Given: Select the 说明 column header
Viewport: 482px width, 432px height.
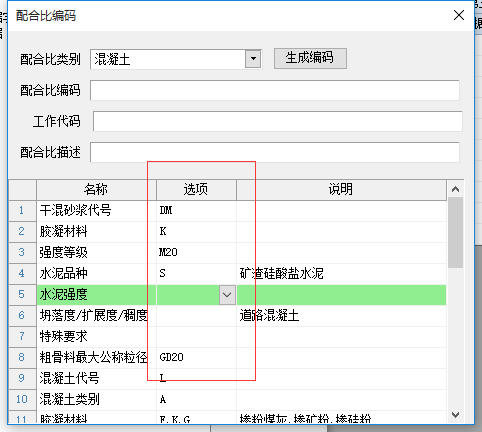Looking at the screenshot, I should tap(341, 190).
